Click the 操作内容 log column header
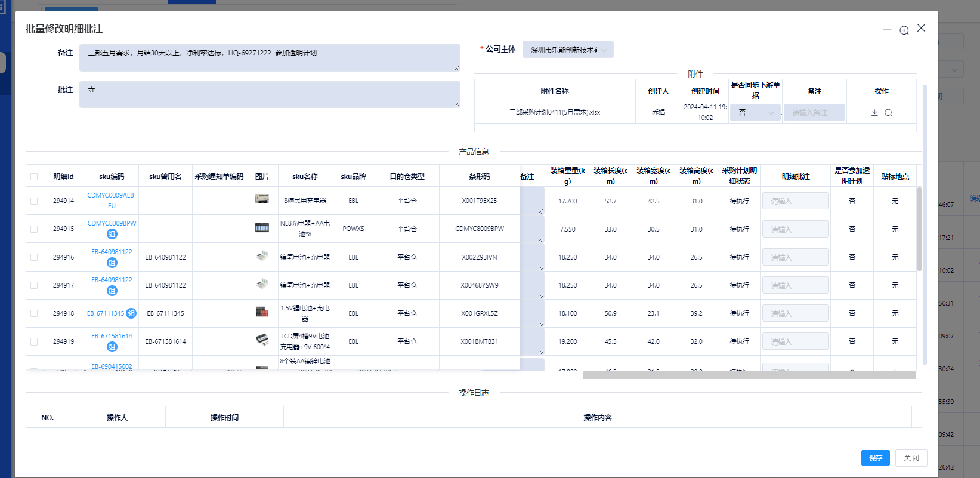980x478 pixels. pos(598,417)
